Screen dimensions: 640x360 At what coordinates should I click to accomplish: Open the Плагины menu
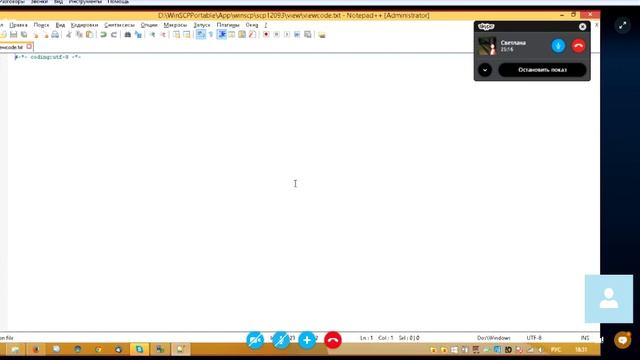click(228, 25)
